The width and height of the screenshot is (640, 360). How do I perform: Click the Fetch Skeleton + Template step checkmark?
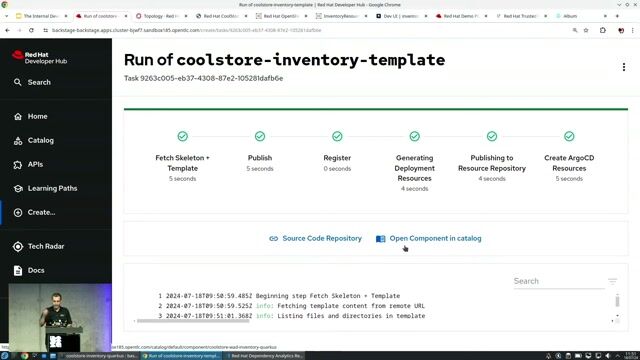[182, 136]
